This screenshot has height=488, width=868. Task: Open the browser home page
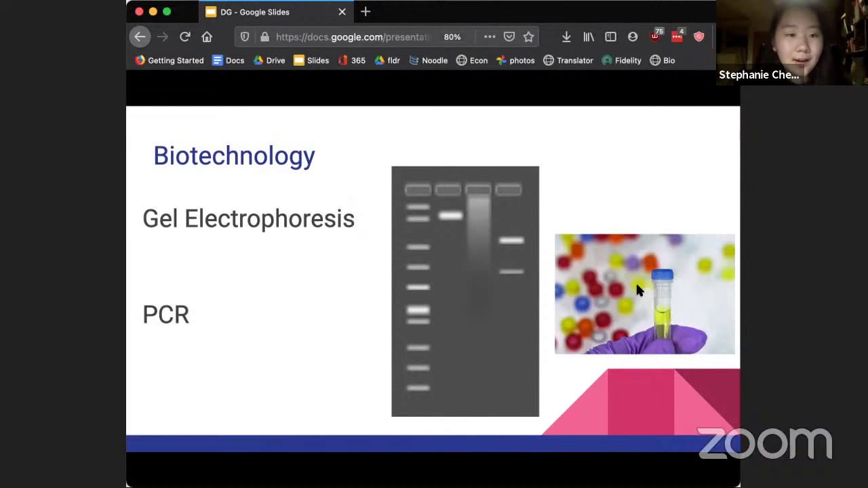pyautogui.click(x=207, y=37)
